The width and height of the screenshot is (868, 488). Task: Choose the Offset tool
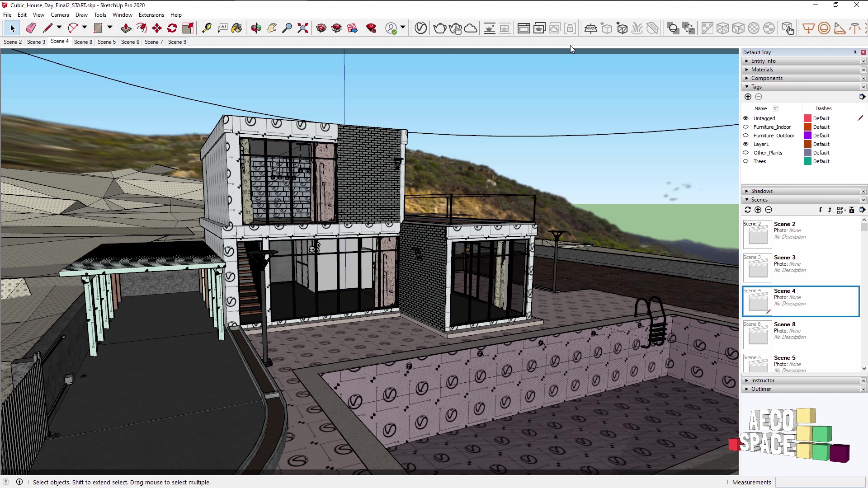click(142, 28)
